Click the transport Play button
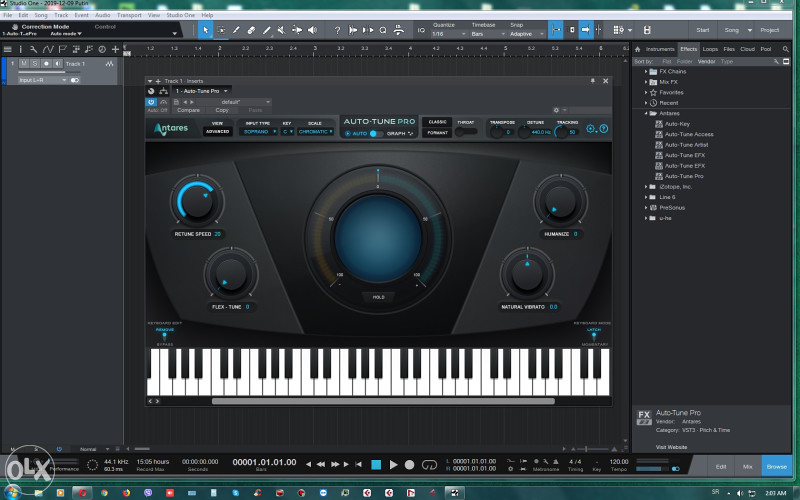This screenshot has height=500, width=800. (393, 465)
